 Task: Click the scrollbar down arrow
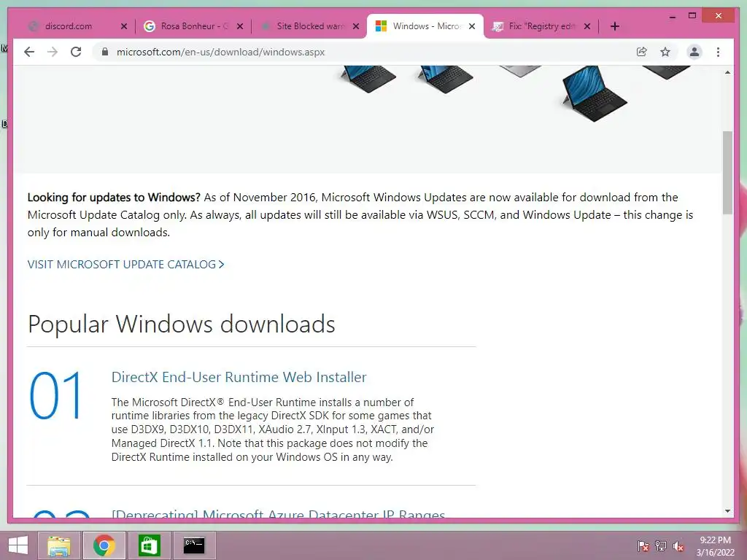point(727,511)
